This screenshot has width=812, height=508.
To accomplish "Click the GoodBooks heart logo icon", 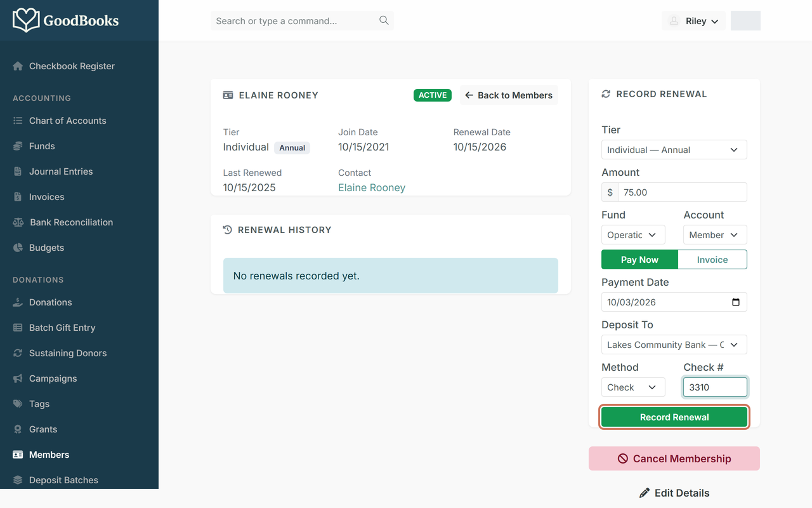I will [26, 20].
